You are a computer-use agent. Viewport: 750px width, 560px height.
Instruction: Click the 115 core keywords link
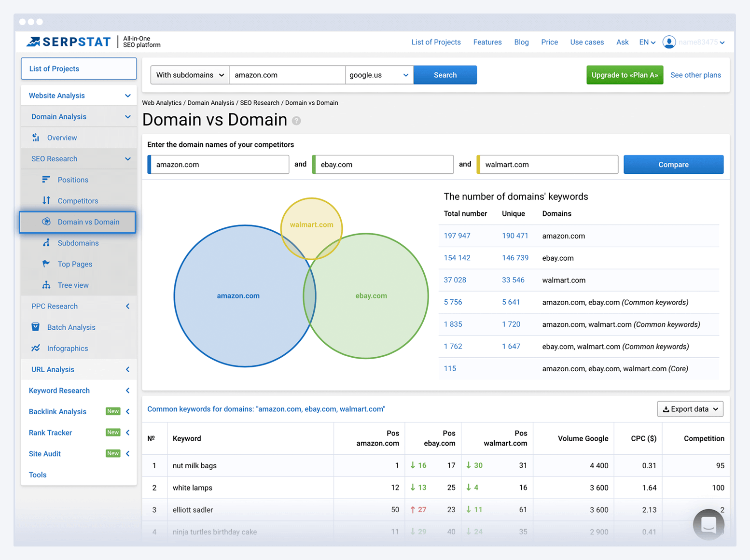(x=450, y=368)
